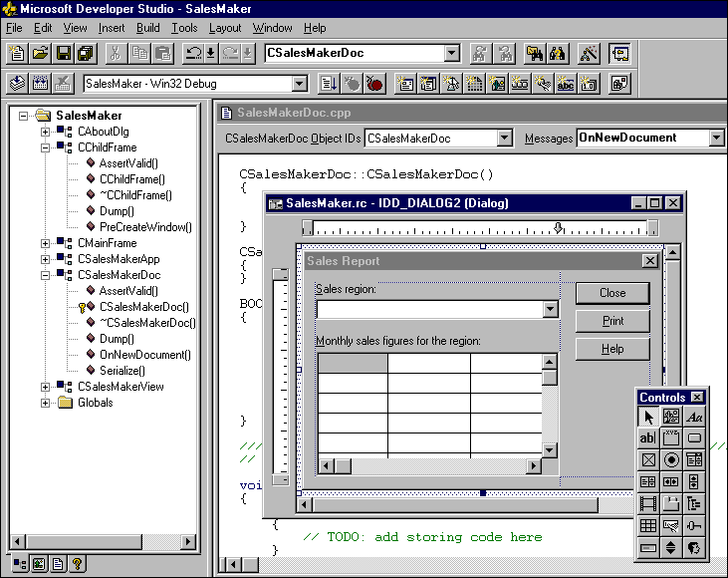Select the pointer tool in Controls palette
Viewport: 728px width, 578px height.
(648, 417)
